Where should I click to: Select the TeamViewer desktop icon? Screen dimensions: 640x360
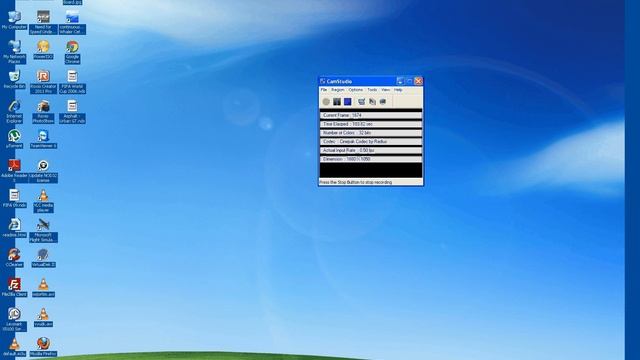[x=43, y=139]
